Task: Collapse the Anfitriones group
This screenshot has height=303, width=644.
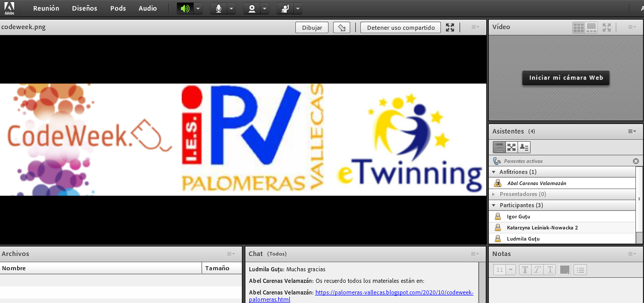Action: coord(493,172)
